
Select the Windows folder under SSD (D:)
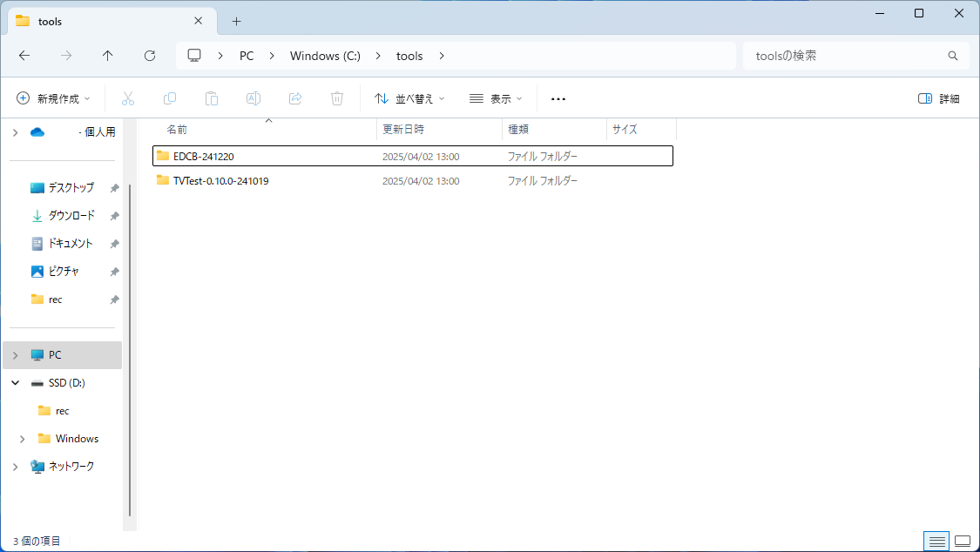tap(68, 438)
